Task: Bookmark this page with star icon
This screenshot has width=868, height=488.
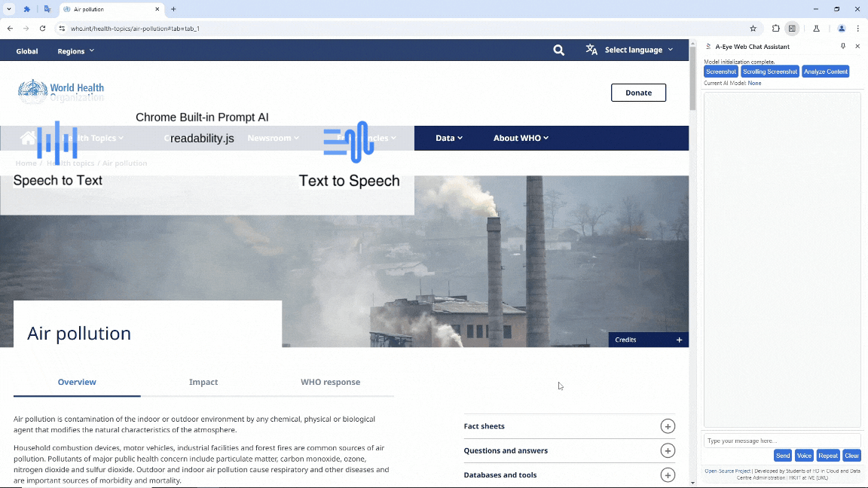Action: tap(753, 28)
